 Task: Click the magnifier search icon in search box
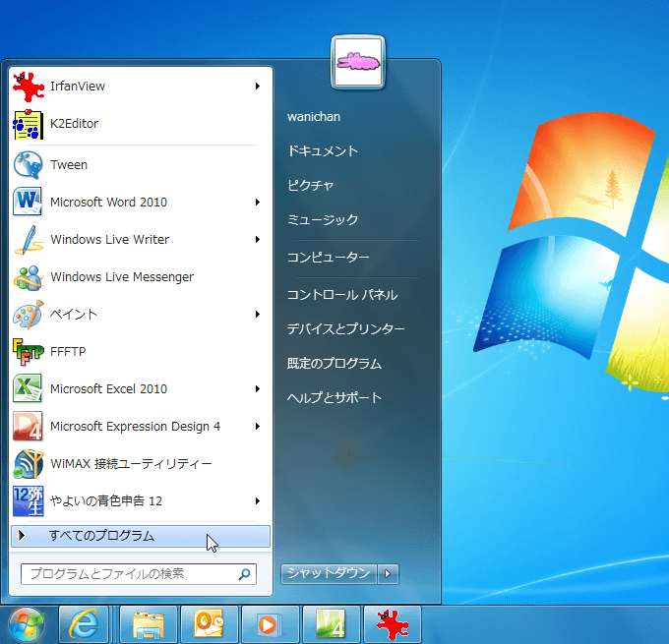pos(244,574)
